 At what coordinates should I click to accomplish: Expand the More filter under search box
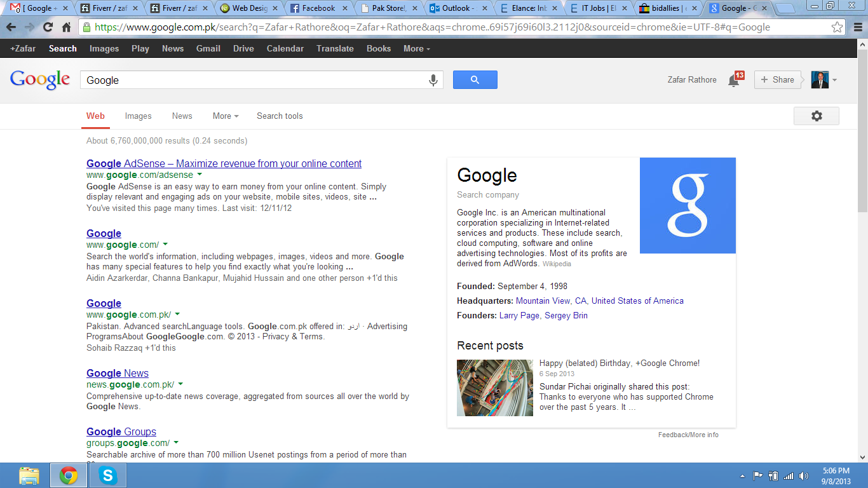pos(226,116)
